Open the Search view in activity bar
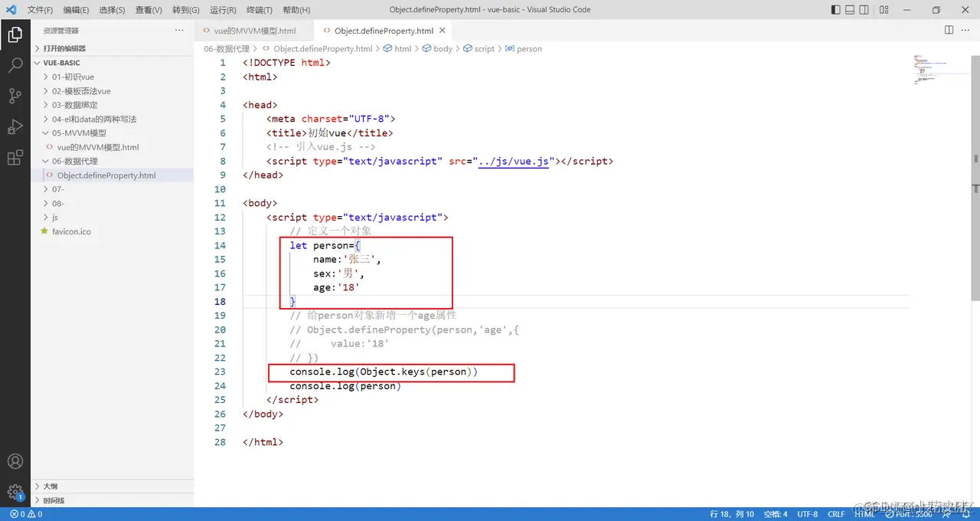The width and height of the screenshot is (980, 521). 15,65
